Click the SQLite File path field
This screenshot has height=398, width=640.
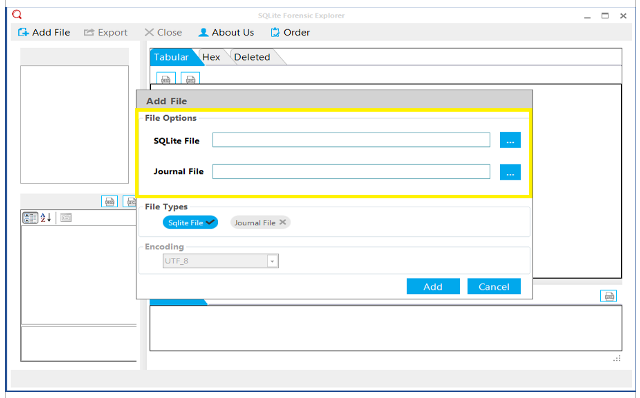click(351, 140)
